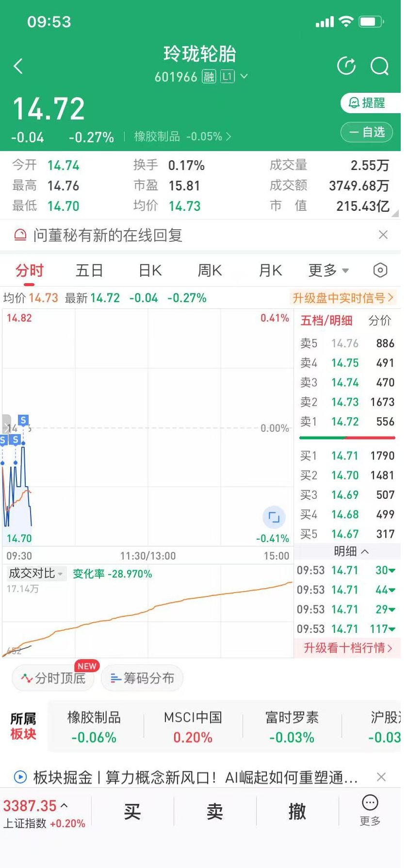Open the MSCI中国 0.20% sector card
Screen dimensions: 408x868
[193, 727]
